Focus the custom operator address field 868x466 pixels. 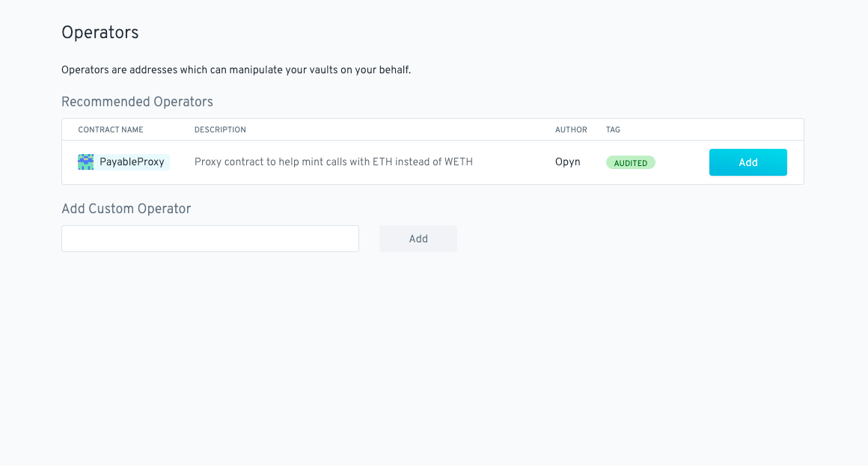tap(210, 239)
